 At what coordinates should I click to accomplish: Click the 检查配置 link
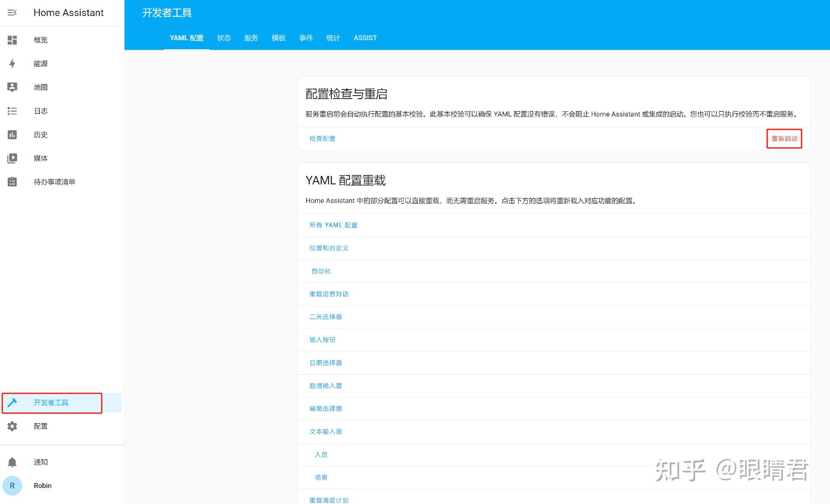point(322,138)
